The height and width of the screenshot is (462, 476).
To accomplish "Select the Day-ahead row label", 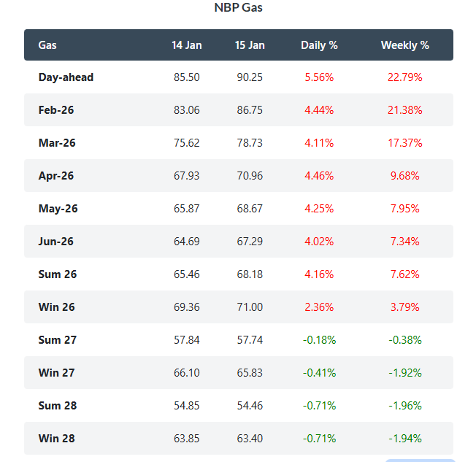I will click(x=66, y=77).
